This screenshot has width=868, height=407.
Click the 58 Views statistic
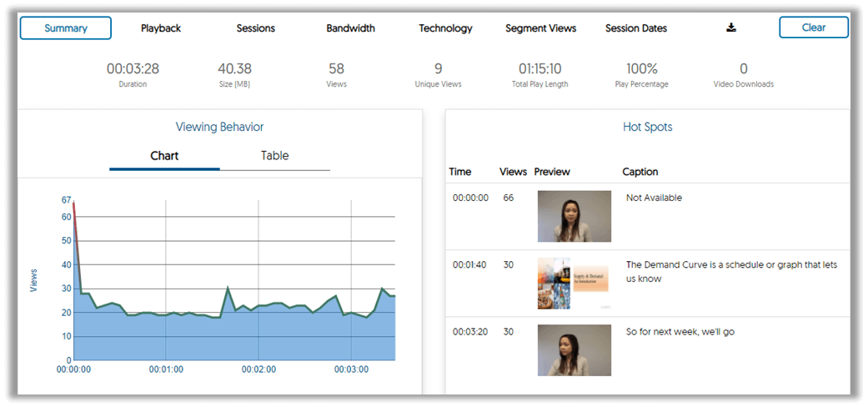tap(336, 68)
